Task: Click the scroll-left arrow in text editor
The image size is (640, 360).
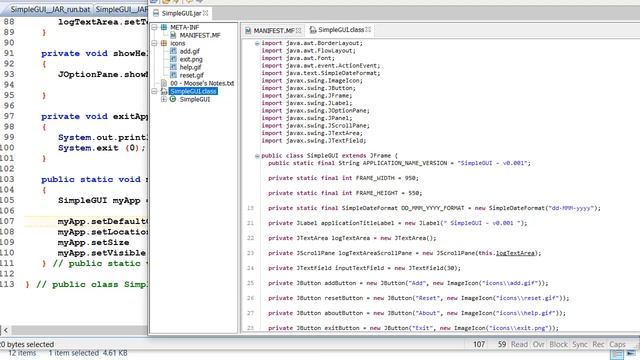Action: tap(5, 330)
